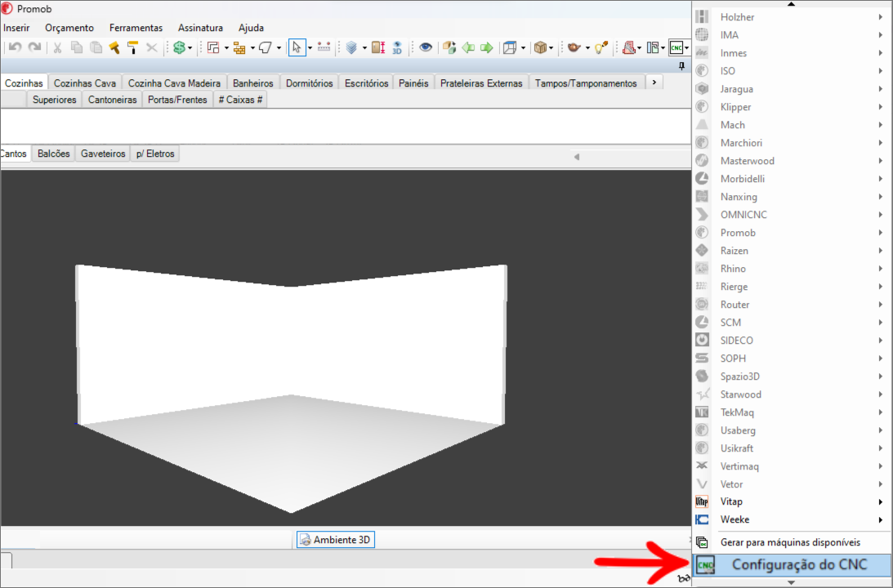Select the paint roller tool
Screen dimensions: 893x588
tap(132, 48)
